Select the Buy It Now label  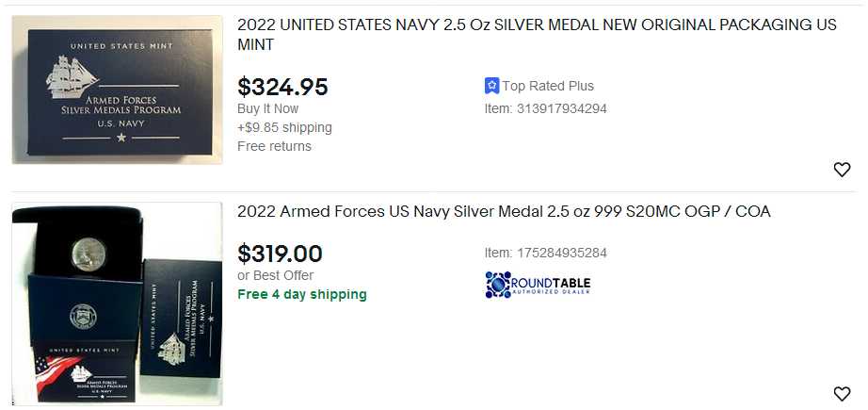coord(267,108)
